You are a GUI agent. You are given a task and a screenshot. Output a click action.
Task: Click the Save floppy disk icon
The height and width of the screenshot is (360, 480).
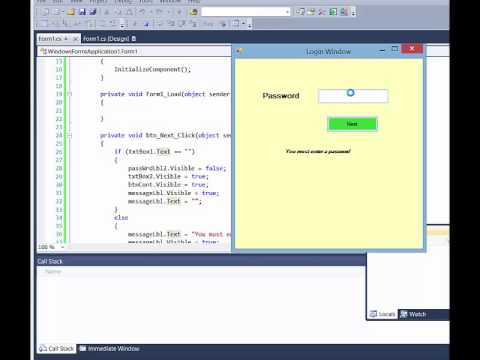(x=82, y=12)
